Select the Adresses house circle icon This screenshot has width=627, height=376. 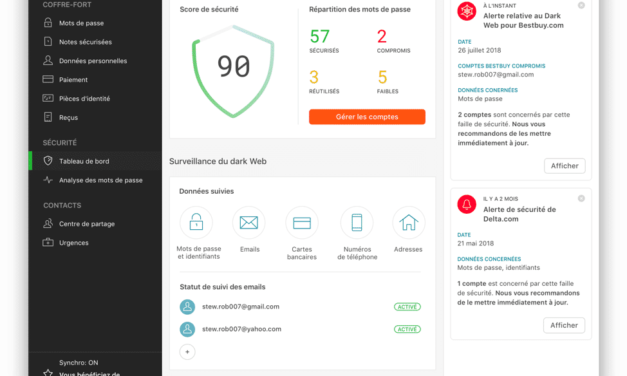(409, 222)
